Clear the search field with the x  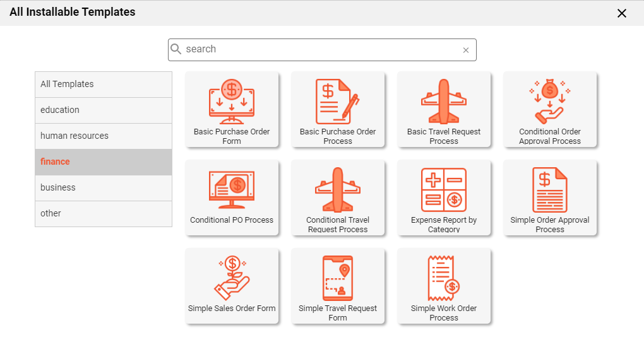click(x=466, y=50)
